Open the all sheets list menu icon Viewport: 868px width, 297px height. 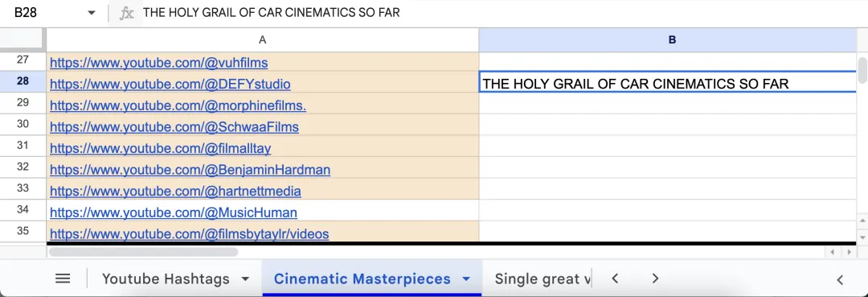pos(63,278)
